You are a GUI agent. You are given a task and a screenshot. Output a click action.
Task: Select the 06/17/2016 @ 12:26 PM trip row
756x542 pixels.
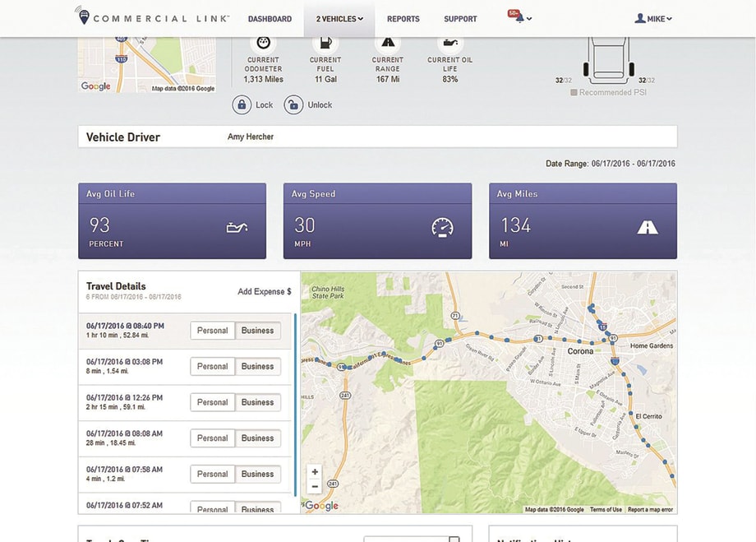coord(185,402)
